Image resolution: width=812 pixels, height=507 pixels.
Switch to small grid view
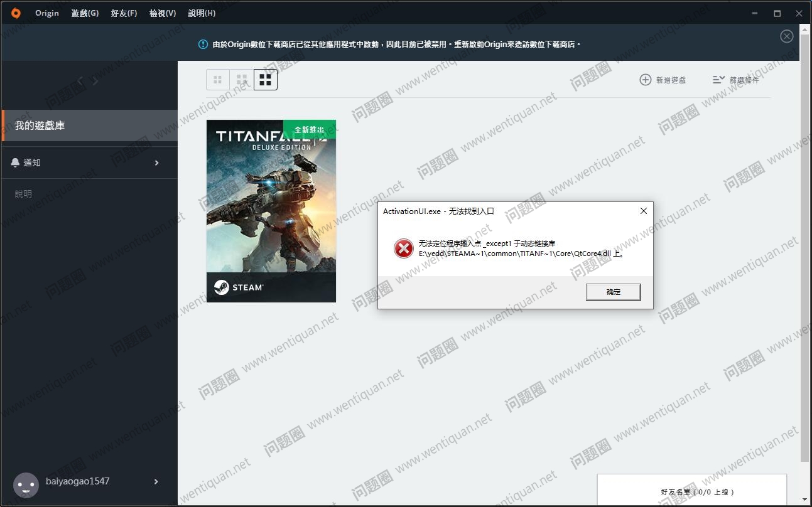[218, 80]
